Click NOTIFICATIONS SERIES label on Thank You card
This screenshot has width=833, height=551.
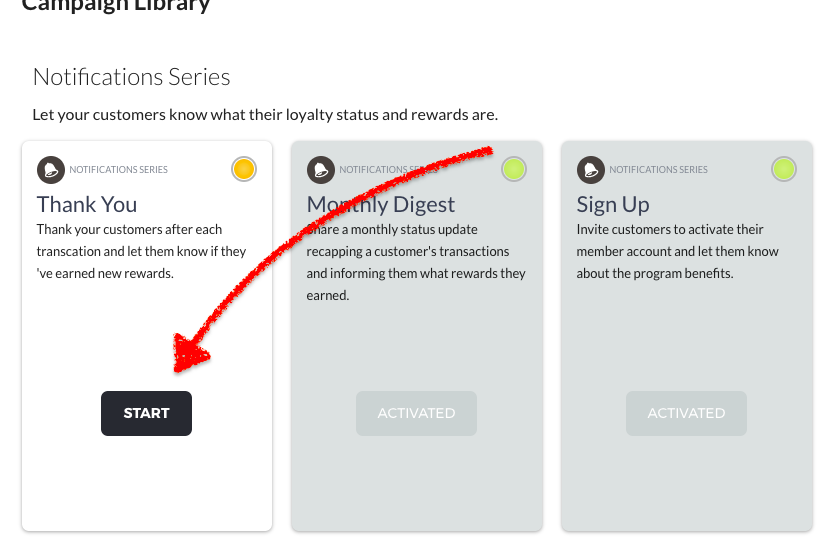click(118, 169)
